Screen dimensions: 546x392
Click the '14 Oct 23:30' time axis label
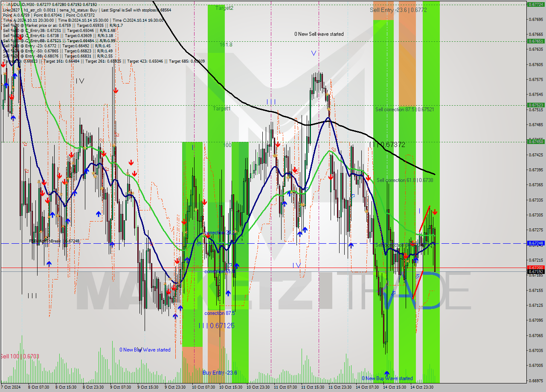click(422, 387)
